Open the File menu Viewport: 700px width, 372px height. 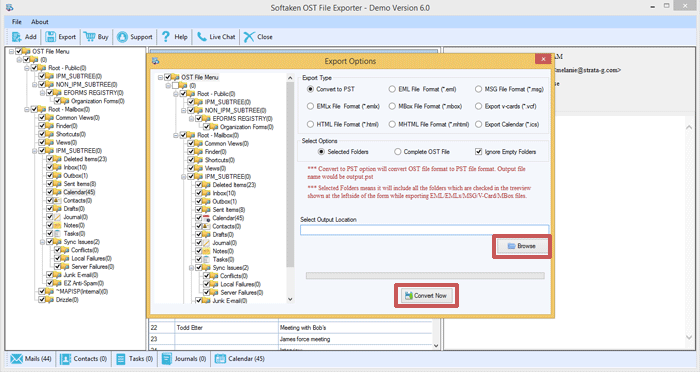17,21
